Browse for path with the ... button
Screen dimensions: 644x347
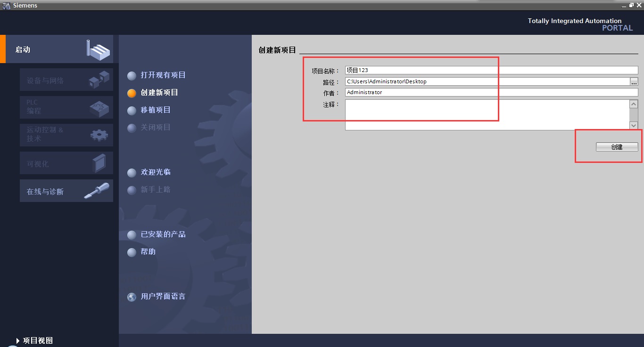pyautogui.click(x=634, y=81)
